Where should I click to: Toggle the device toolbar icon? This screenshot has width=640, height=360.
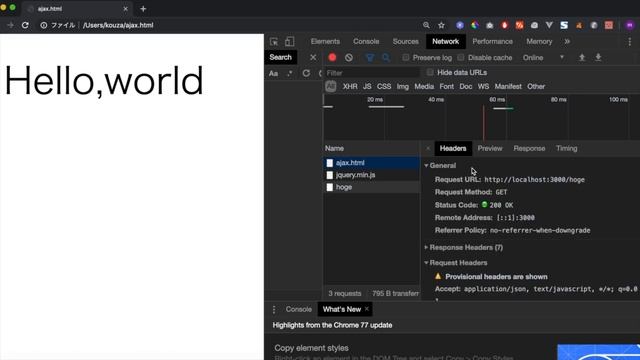[289, 42]
